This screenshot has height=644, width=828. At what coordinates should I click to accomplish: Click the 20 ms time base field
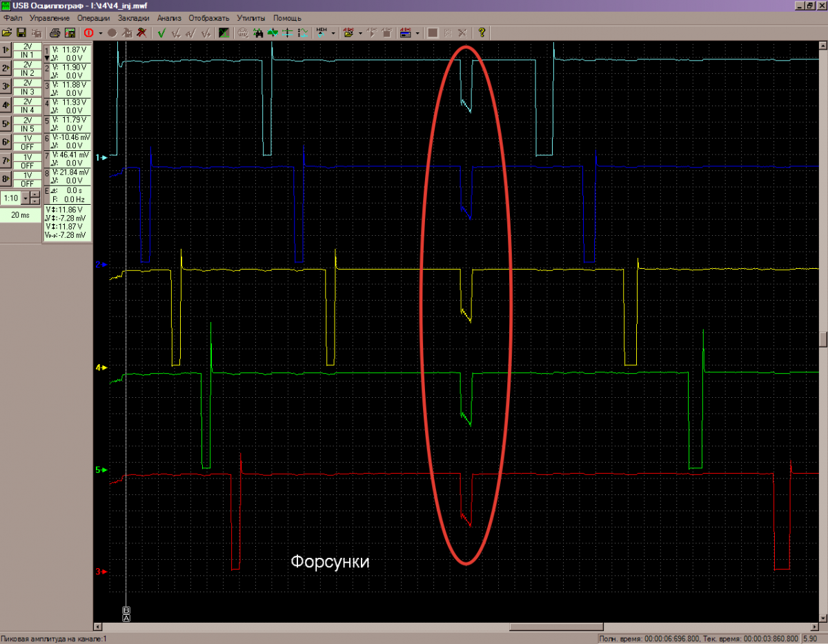pyautogui.click(x=21, y=215)
